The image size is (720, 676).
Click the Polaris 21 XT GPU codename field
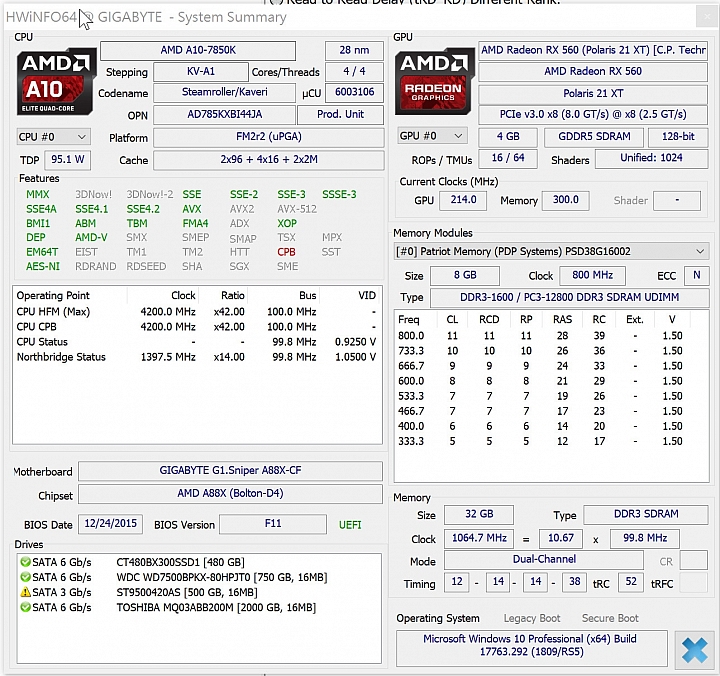[593, 94]
